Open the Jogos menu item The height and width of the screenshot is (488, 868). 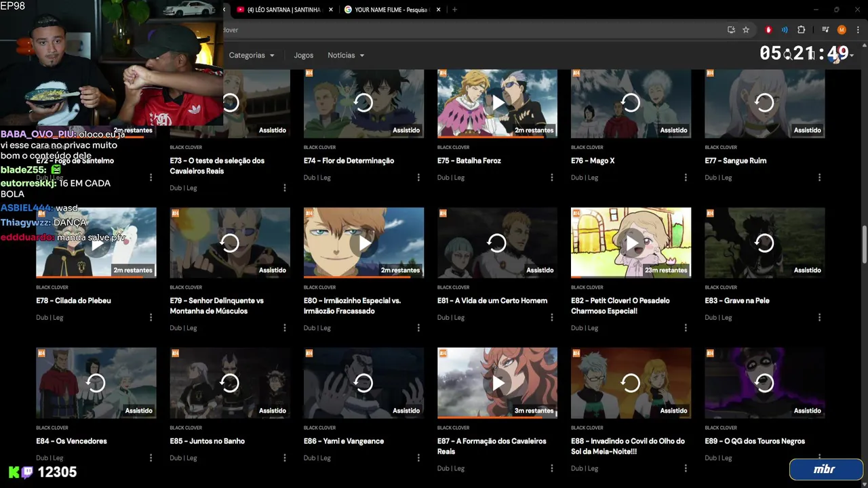(303, 56)
